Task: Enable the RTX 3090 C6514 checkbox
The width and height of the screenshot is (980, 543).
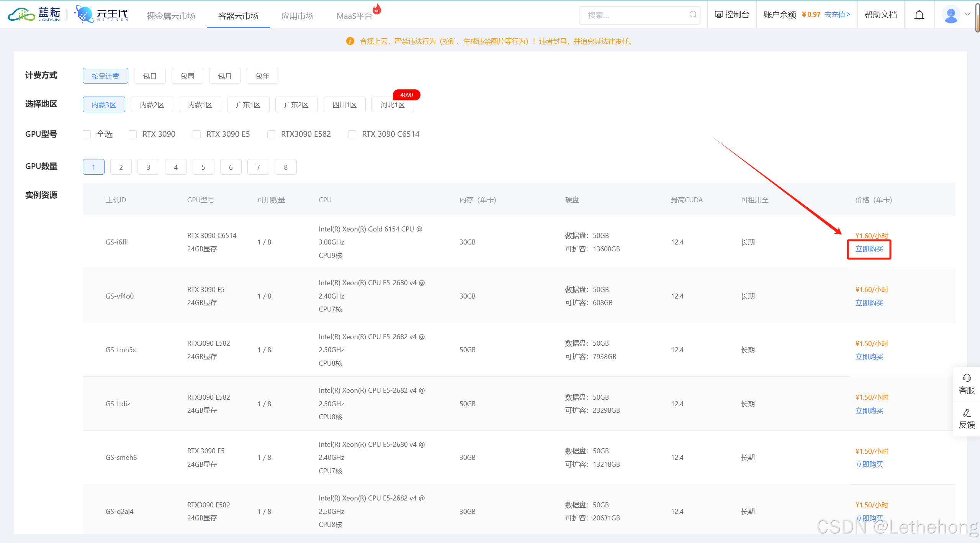Action: 352,134
